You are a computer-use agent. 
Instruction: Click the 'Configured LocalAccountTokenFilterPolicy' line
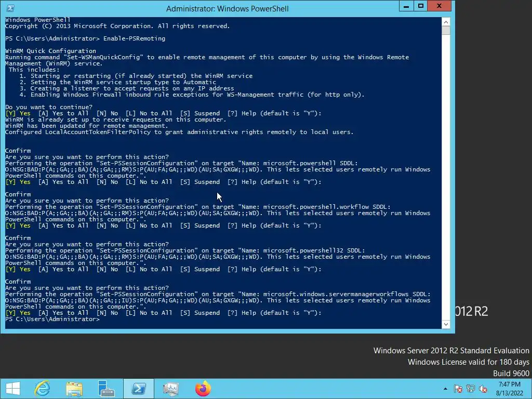(x=179, y=132)
